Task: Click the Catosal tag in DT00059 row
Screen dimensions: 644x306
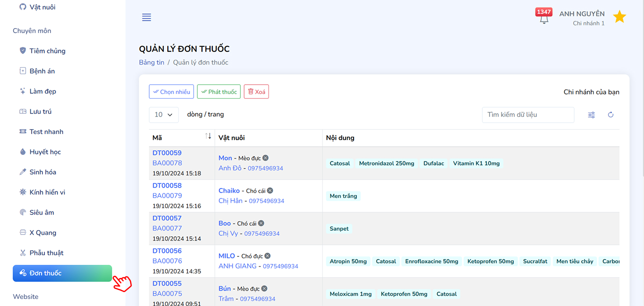Action: 340,163
